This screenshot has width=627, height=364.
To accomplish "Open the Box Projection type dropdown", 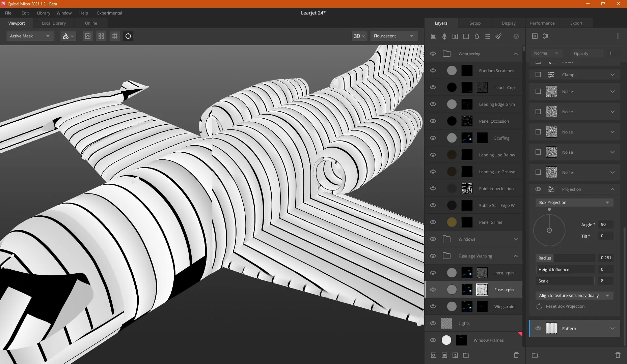I will point(574,203).
